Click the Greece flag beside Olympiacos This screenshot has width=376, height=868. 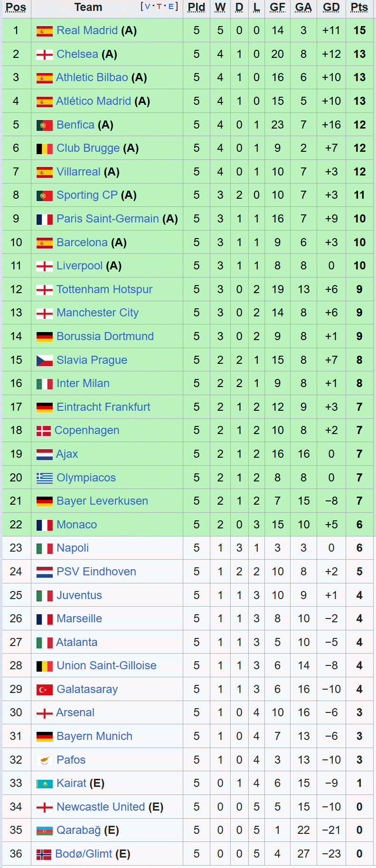[x=45, y=478]
